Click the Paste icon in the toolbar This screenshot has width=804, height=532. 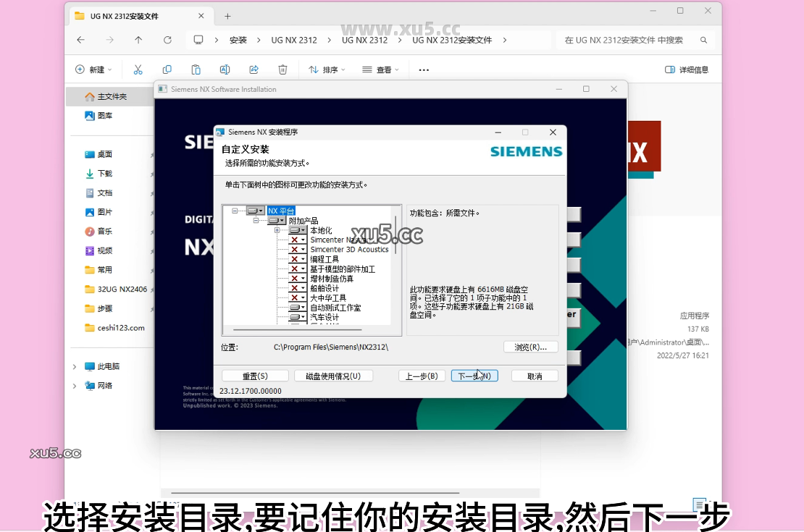click(196, 69)
